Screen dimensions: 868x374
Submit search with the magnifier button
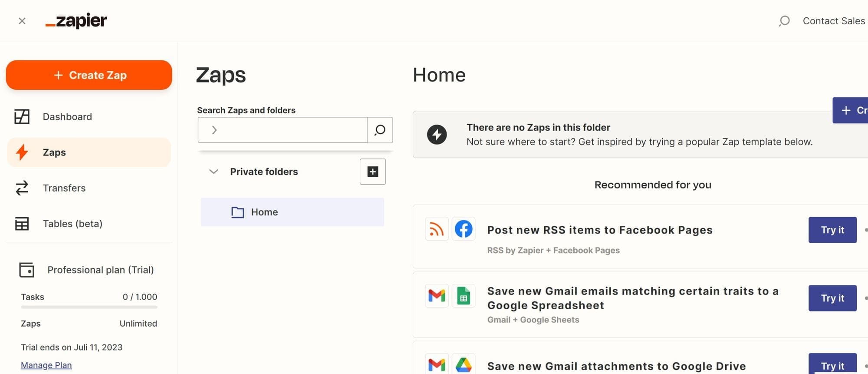(x=380, y=130)
